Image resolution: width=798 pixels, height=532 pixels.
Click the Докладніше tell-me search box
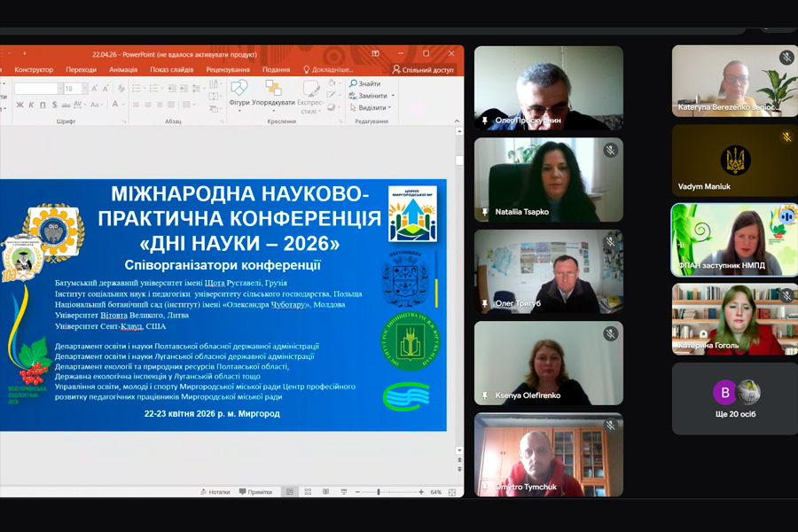pyautogui.click(x=328, y=70)
